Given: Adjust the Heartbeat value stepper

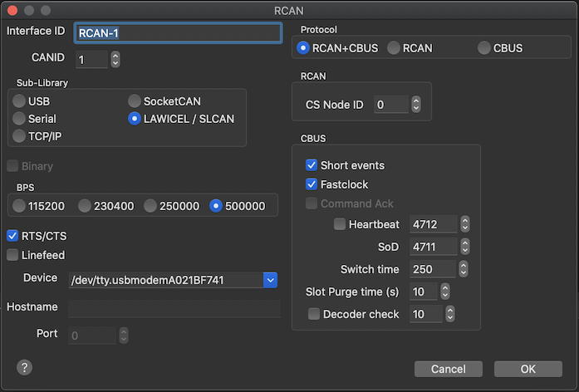Looking at the screenshot, I should (x=465, y=225).
